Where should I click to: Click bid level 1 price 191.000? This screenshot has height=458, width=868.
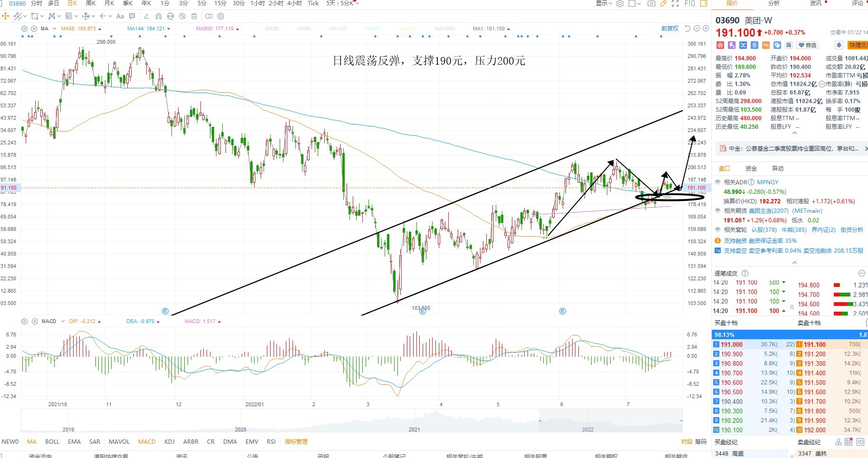point(732,344)
